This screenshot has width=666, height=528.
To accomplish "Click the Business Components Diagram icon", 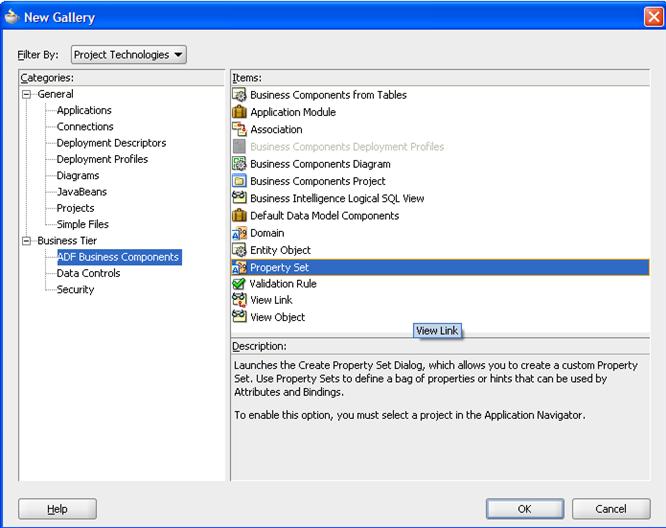I will click(x=239, y=164).
